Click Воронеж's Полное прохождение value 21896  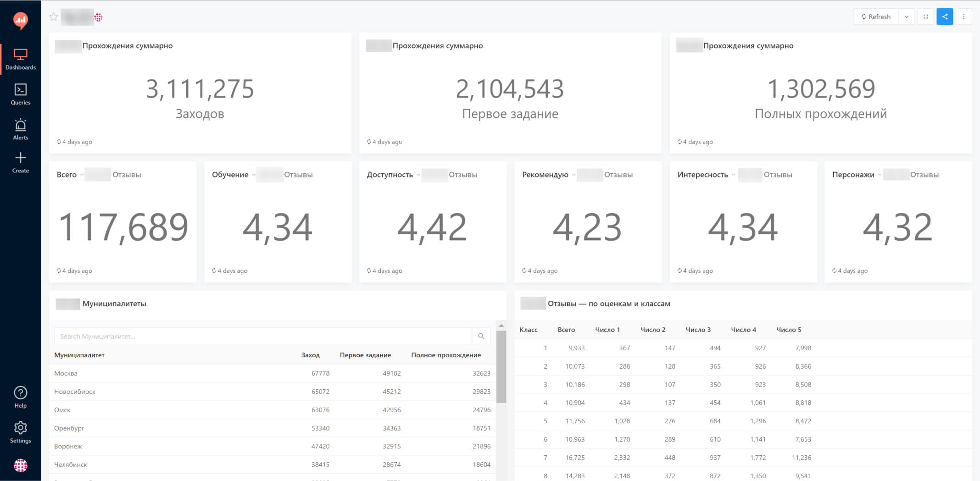point(481,446)
